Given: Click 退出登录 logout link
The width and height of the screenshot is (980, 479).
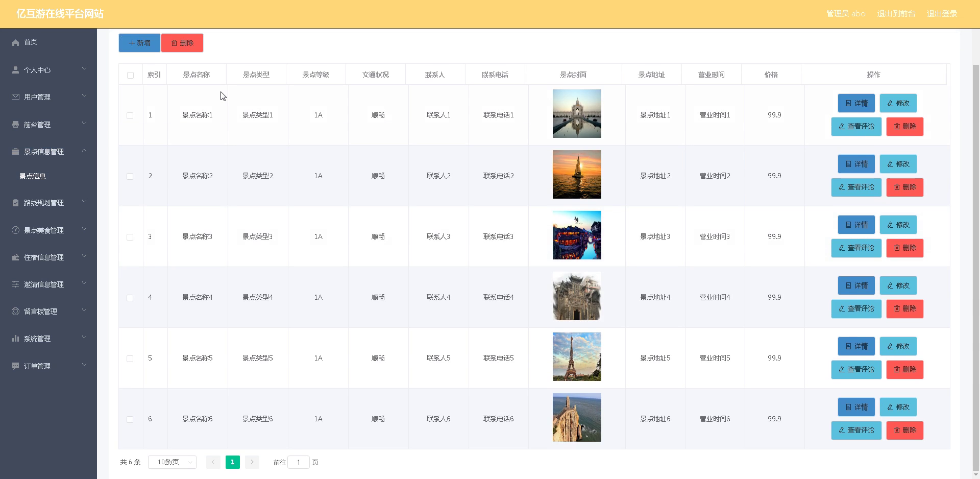Looking at the screenshot, I should coord(942,14).
